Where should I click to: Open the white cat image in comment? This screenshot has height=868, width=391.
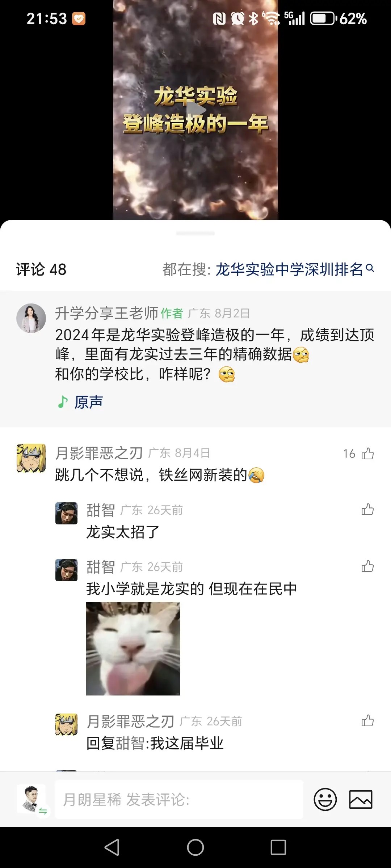pyautogui.click(x=133, y=648)
